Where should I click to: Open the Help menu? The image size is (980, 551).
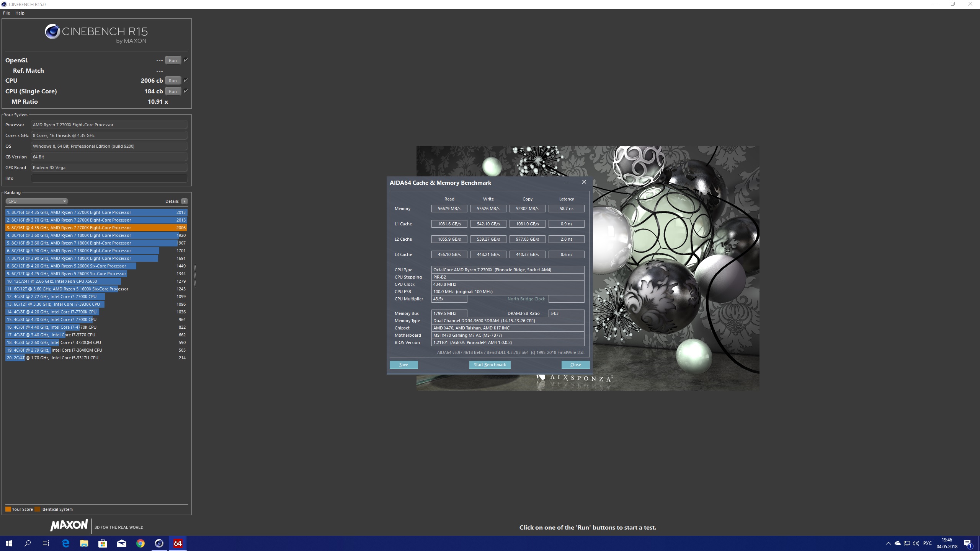pyautogui.click(x=20, y=13)
